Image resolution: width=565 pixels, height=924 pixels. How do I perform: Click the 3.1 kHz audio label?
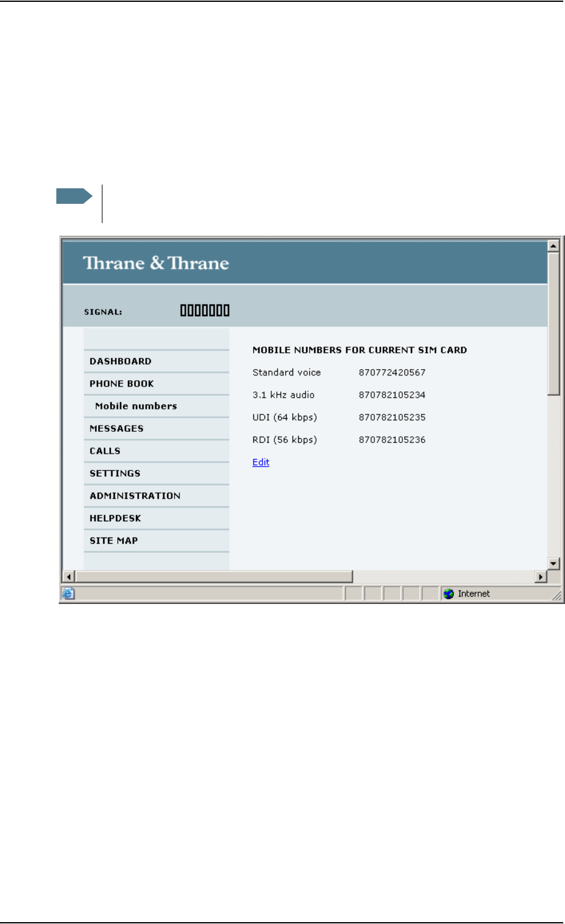point(284,395)
